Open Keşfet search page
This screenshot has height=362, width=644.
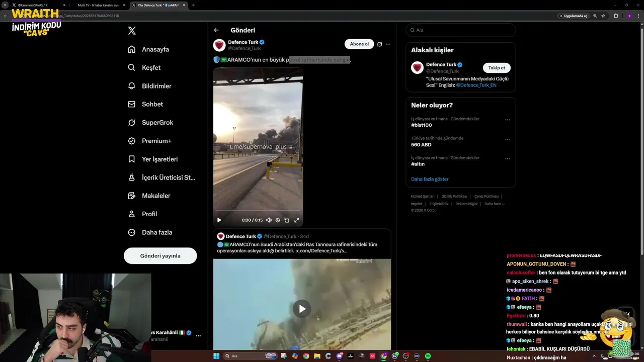click(x=144, y=67)
